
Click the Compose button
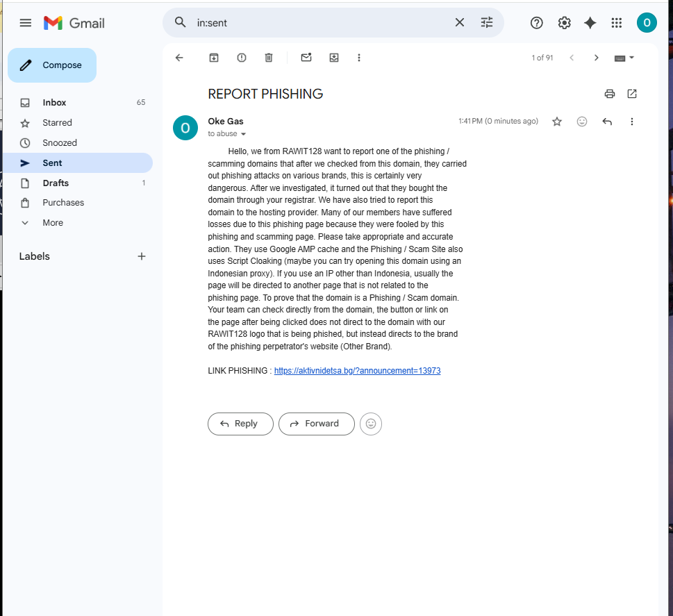[x=52, y=65]
